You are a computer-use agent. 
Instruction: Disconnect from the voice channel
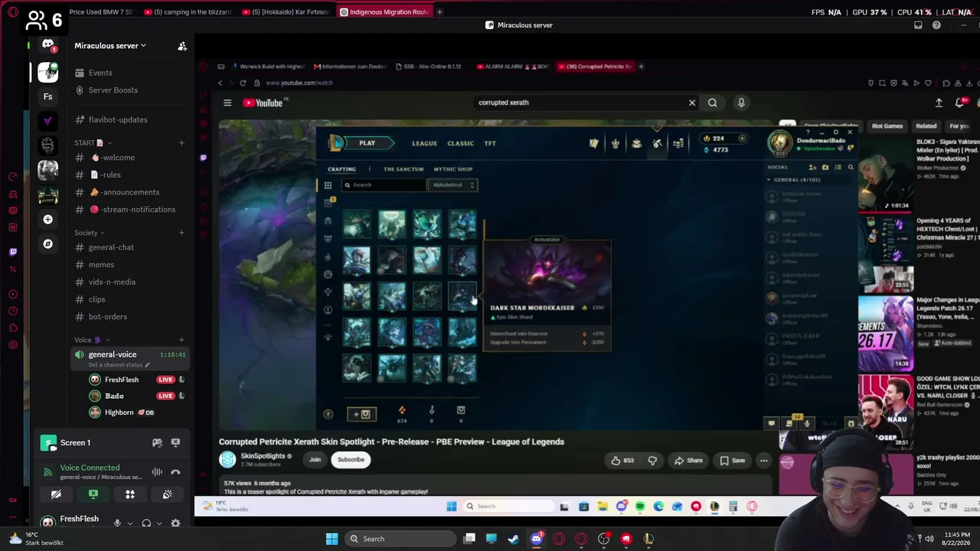[x=175, y=472]
